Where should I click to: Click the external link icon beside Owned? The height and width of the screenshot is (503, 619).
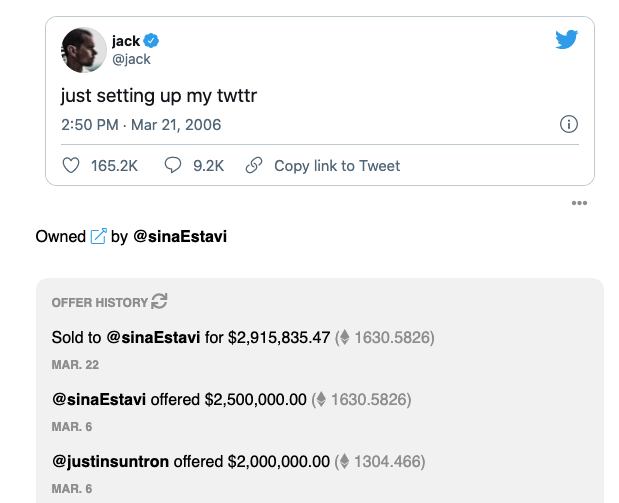(98, 237)
